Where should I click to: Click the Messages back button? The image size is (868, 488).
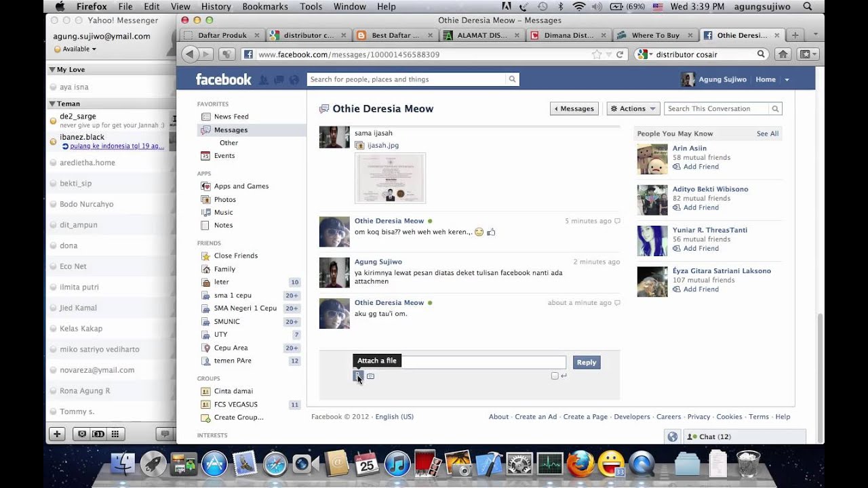click(574, 108)
